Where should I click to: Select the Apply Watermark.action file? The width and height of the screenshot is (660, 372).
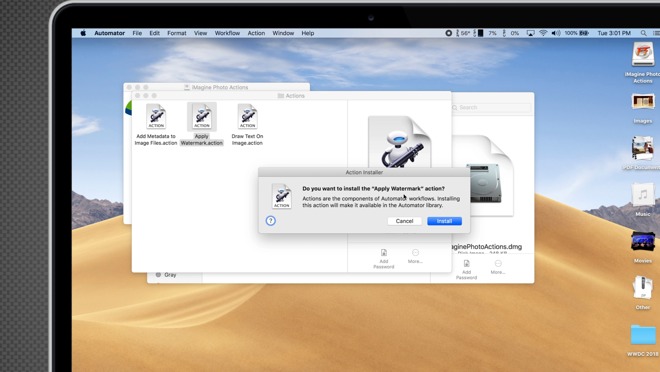click(x=202, y=124)
